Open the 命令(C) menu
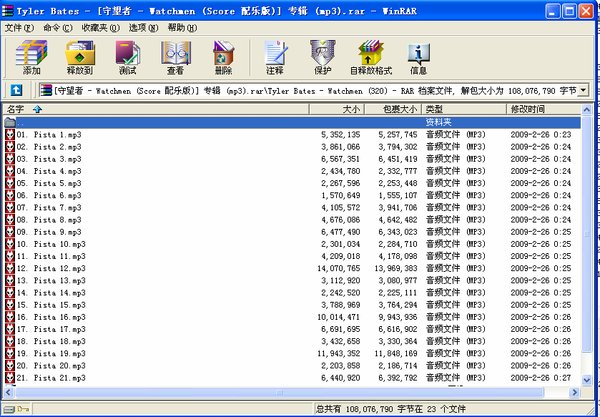This screenshot has height=417, width=600. pyautogui.click(x=58, y=28)
